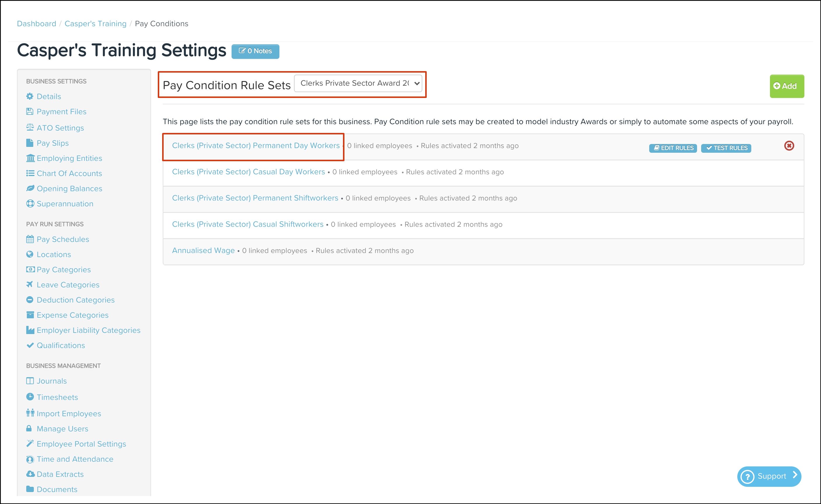Click the Data Extracts cloud download icon
The width and height of the screenshot is (821, 504).
(30, 474)
